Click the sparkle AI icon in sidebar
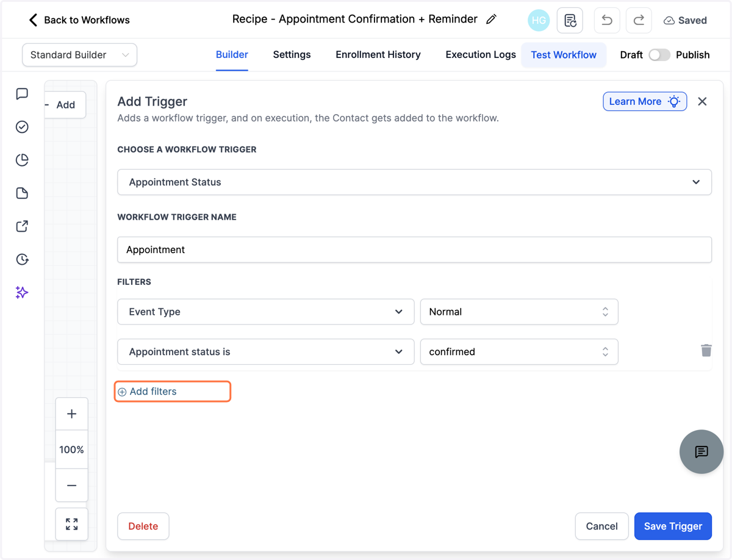732x560 pixels. (22, 292)
